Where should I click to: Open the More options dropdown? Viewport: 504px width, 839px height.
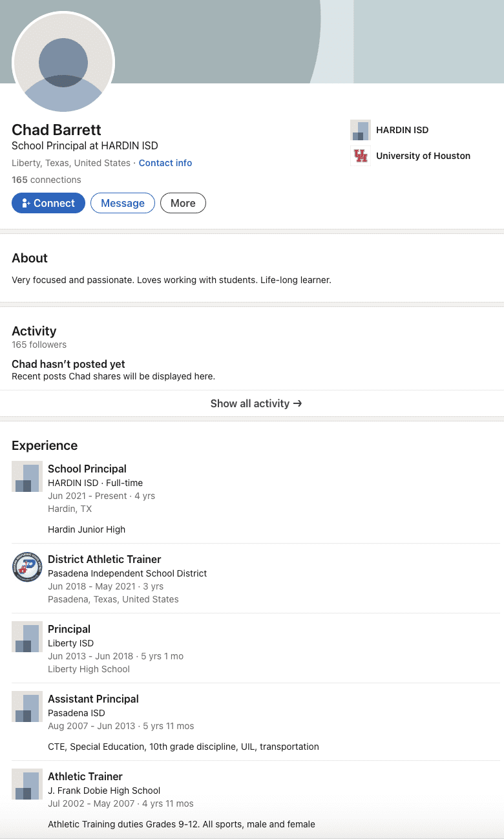(x=183, y=203)
